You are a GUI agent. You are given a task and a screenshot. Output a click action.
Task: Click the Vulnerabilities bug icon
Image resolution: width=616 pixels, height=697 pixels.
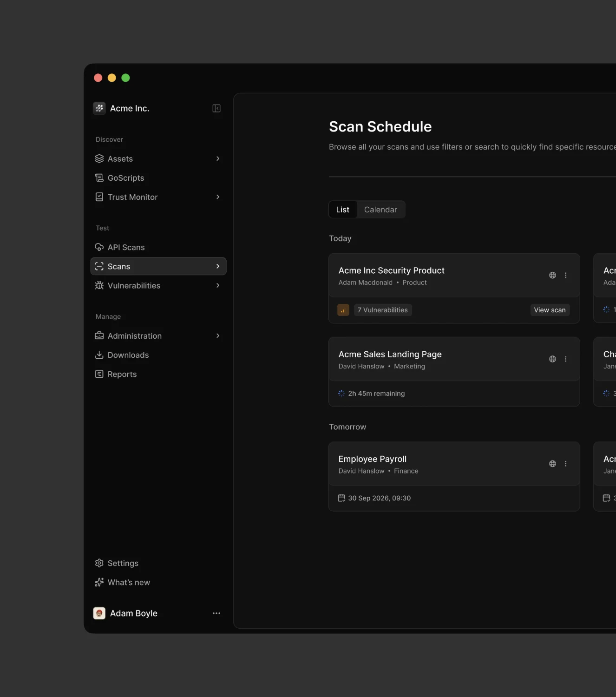click(x=99, y=285)
